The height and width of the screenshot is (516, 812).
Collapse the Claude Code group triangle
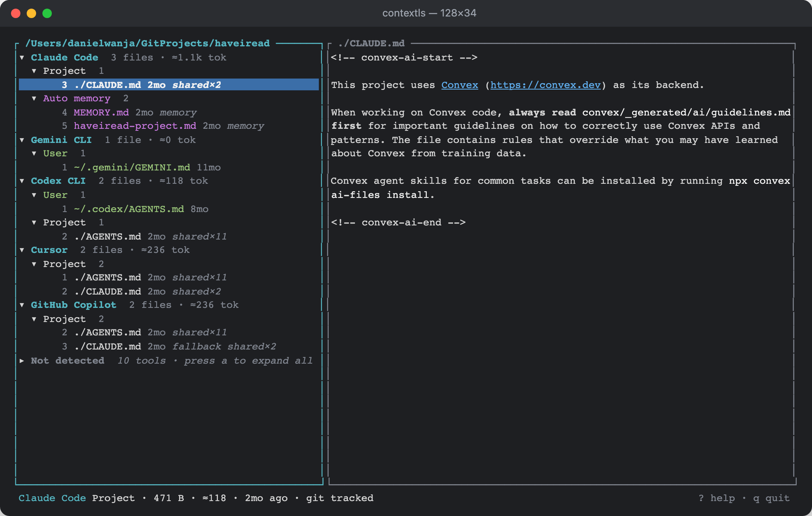point(22,58)
